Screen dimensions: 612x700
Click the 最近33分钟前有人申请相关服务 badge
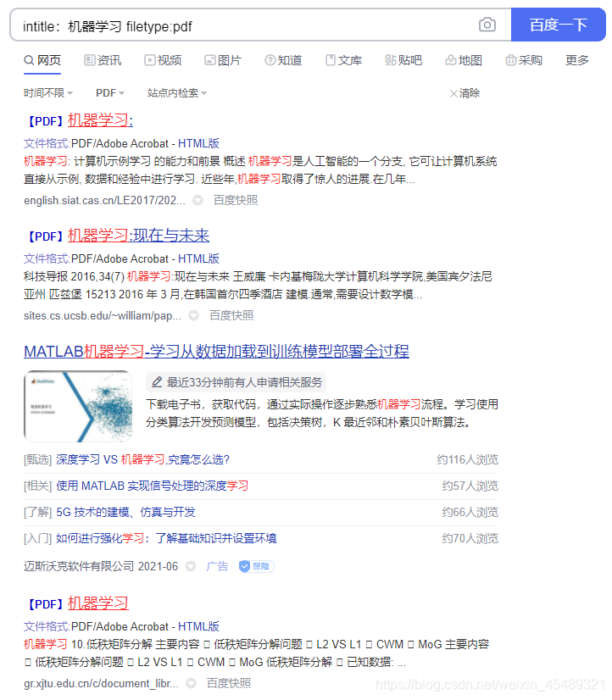pos(236,382)
